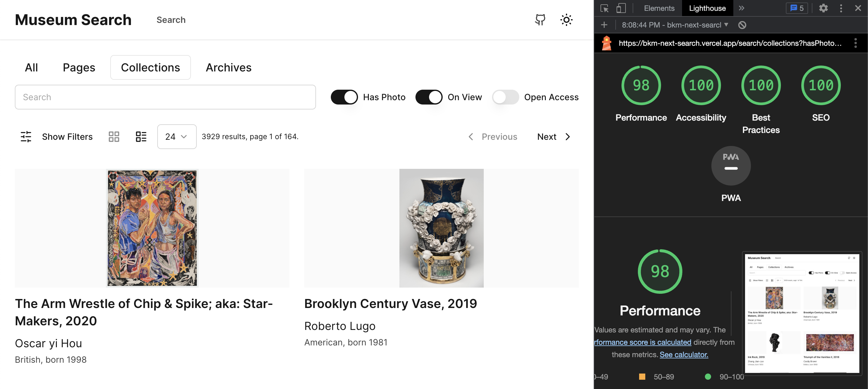Image resolution: width=868 pixels, height=389 pixels.
Task: Click the filter sliders icon
Action: pos(26,136)
